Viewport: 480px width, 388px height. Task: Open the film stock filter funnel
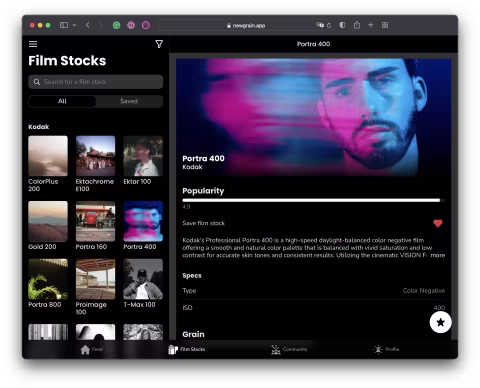159,44
